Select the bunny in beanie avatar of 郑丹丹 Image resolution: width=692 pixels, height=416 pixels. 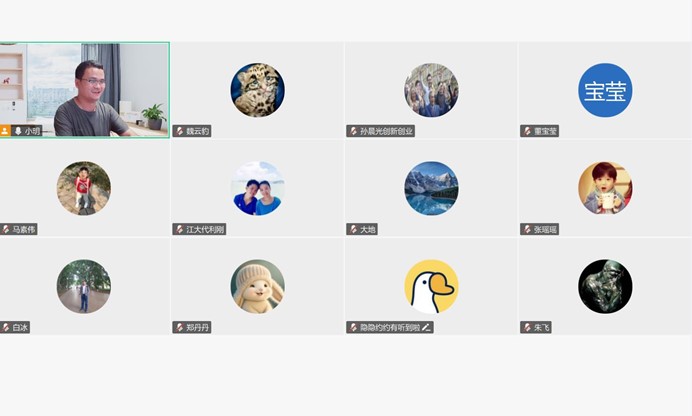pyautogui.click(x=258, y=286)
